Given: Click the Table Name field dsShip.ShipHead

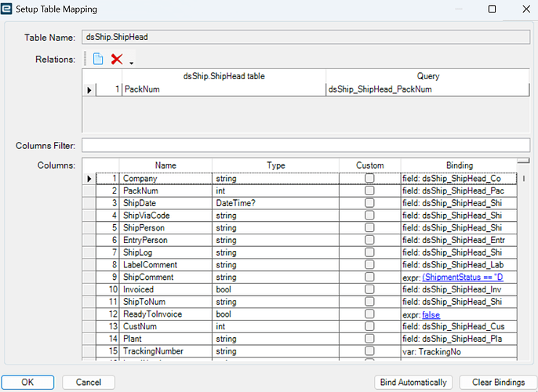Looking at the screenshot, I should 306,37.
